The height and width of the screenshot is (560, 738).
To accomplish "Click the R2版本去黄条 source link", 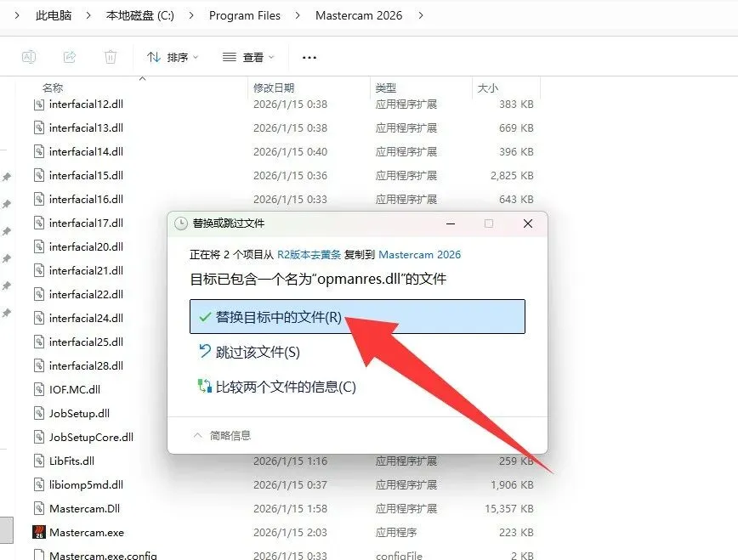I will 309,255.
